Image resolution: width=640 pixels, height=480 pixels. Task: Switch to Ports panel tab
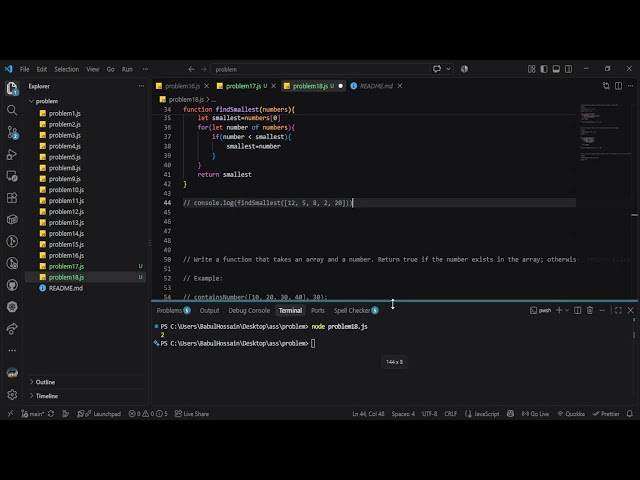[x=318, y=310]
